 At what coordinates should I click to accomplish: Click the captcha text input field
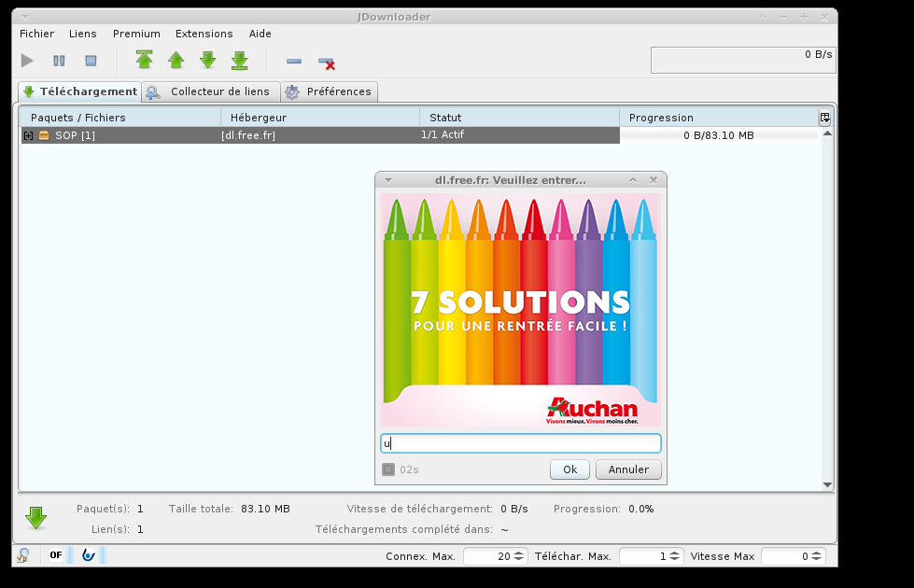pyautogui.click(x=521, y=443)
